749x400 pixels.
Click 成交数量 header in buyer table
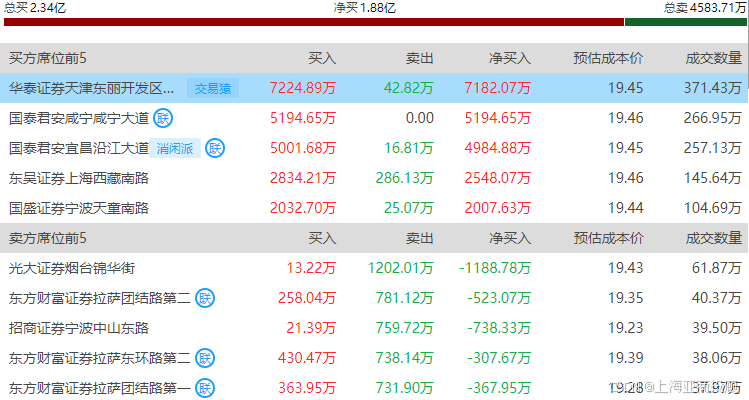tap(713, 58)
